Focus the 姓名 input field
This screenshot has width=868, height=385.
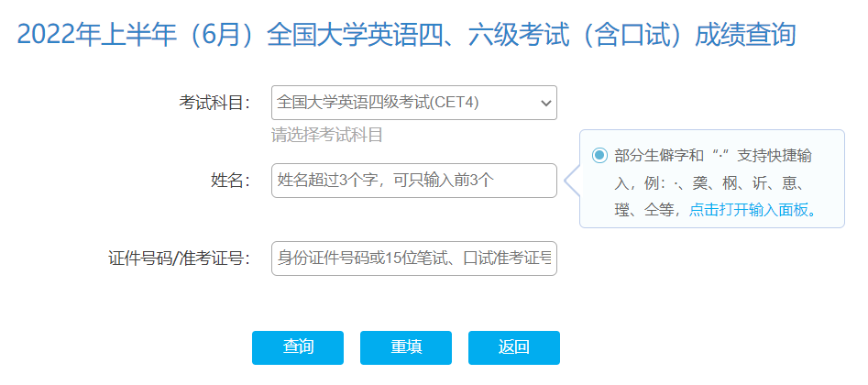[x=413, y=181]
